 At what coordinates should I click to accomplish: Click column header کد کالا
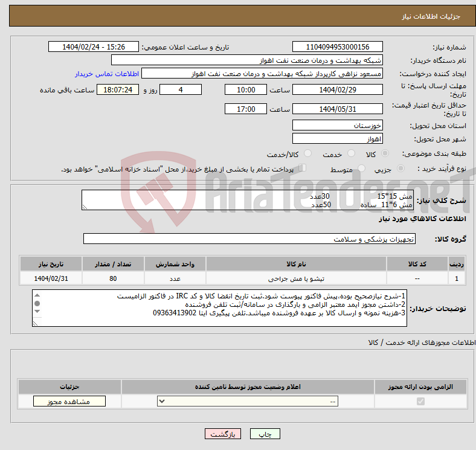(x=417, y=264)
